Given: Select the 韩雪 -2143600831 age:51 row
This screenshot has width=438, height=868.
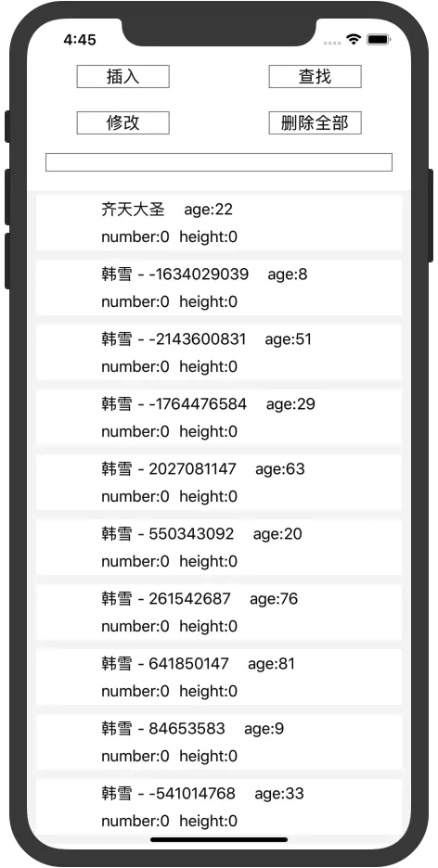Looking at the screenshot, I should (219, 352).
